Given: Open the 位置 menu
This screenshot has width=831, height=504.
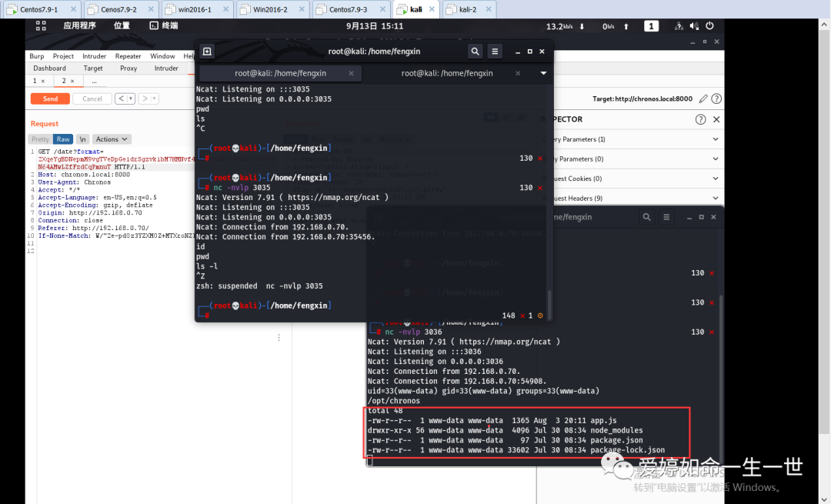Looking at the screenshot, I should pos(122,25).
